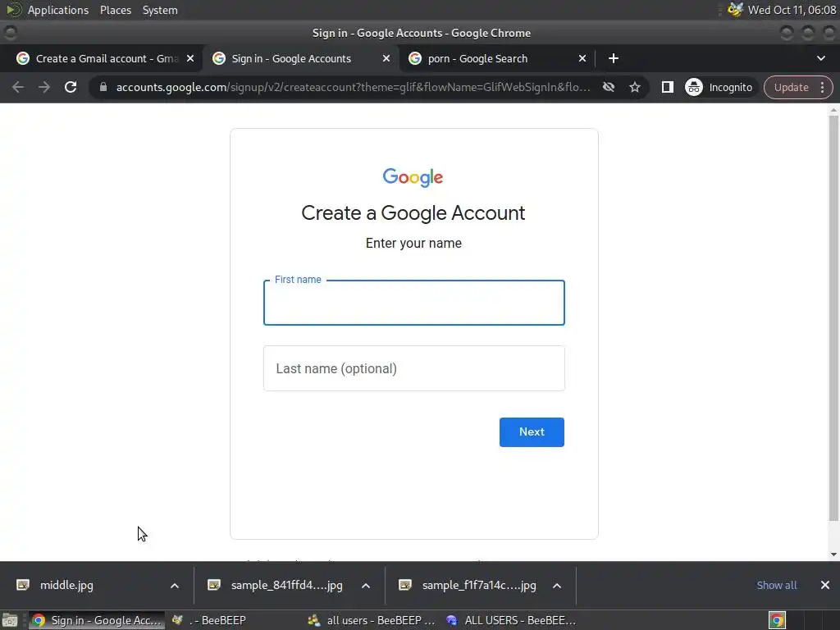Screen dimensions: 840x630
Task: Click the Last name (optional) field
Action: click(x=413, y=368)
